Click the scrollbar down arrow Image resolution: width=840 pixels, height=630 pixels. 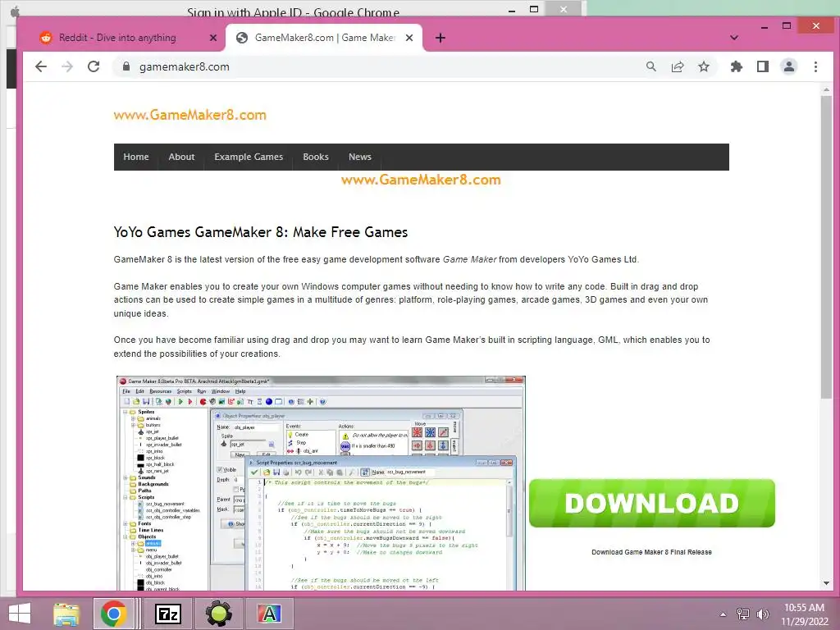pyautogui.click(x=827, y=583)
